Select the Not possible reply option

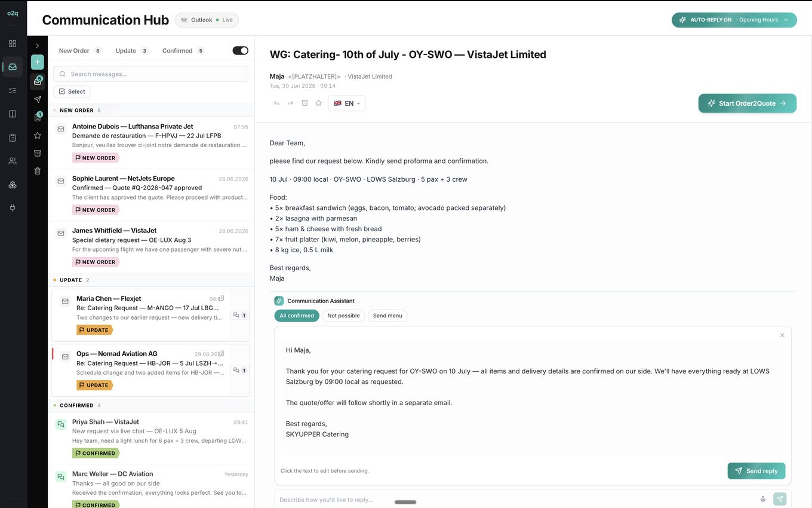[344, 316]
